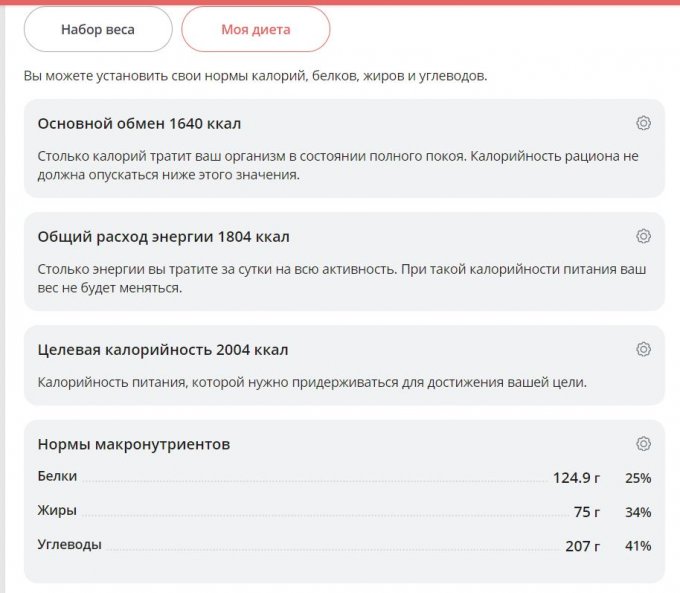Click the 25% protein percentage
This screenshot has width=680, height=593.
pos(637,479)
